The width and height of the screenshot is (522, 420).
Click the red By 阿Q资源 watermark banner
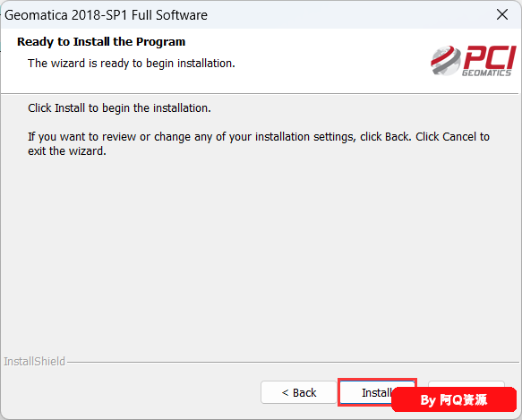[454, 399]
